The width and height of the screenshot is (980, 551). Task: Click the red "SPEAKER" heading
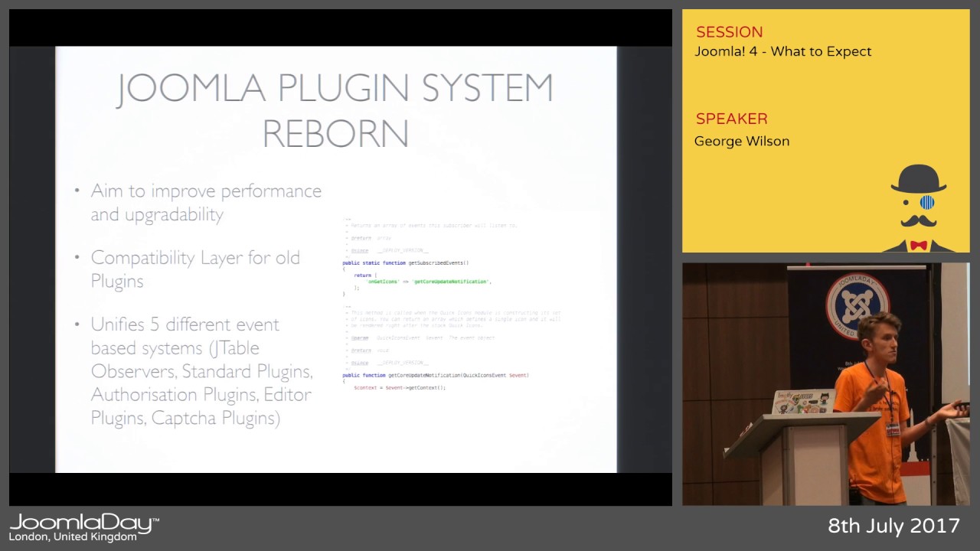point(731,119)
